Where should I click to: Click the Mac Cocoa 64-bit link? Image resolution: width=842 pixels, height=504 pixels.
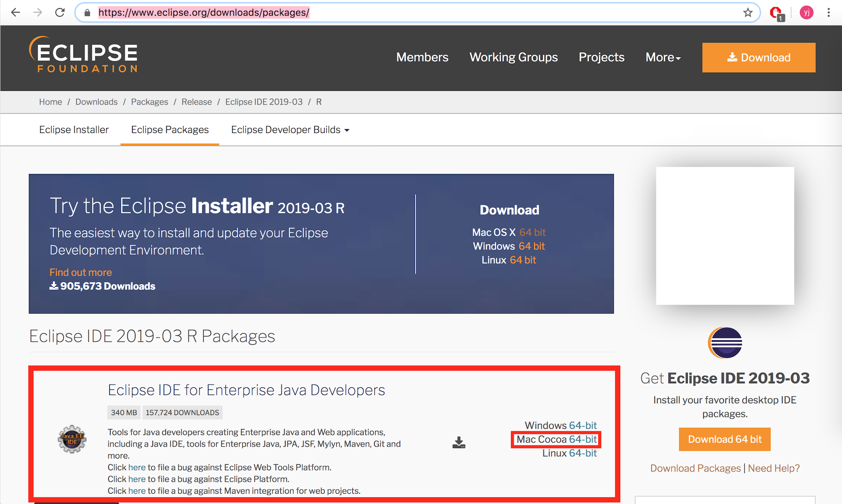pyautogui.click(x=582, y=439)
